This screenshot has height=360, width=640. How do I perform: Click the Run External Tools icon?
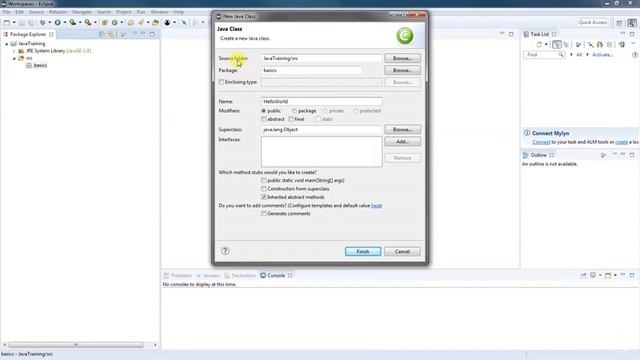tap(88, 22)
